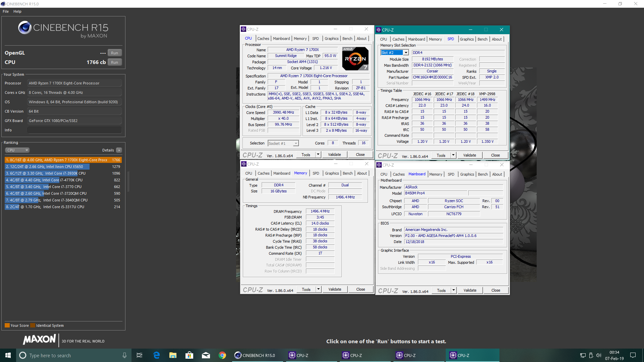Click the Identical System legend swatch
This screenshot has width=644, height=362.
(x=33, y=325)
